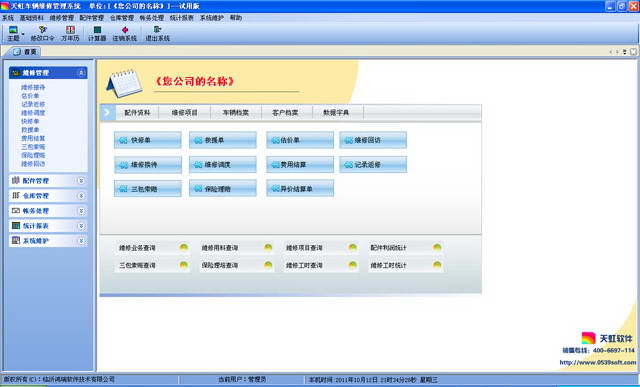Open the 系统维护 menu in menu bar
The height and width of the screenshot is (387, 640).
tap(211, 18)
